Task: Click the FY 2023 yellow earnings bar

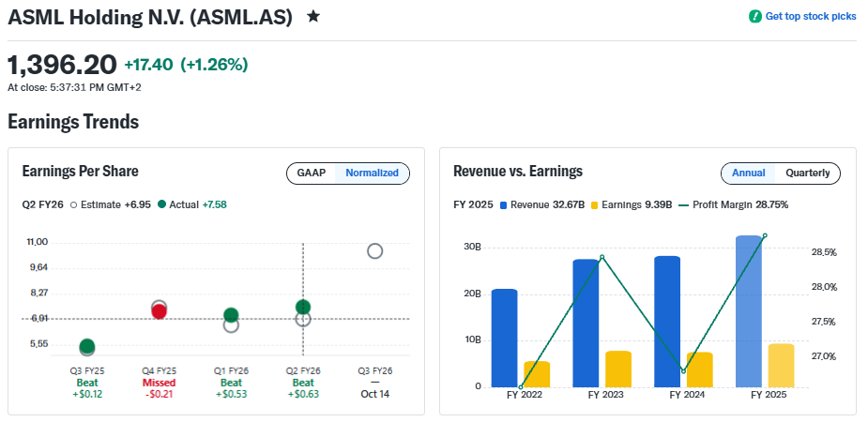Action: click(x=618, y=369)
